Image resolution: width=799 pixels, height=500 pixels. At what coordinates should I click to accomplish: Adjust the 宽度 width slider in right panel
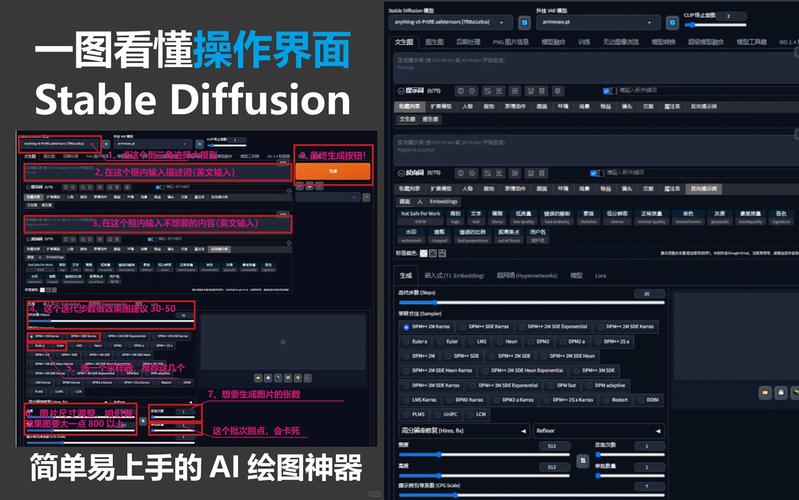(484, 455)
